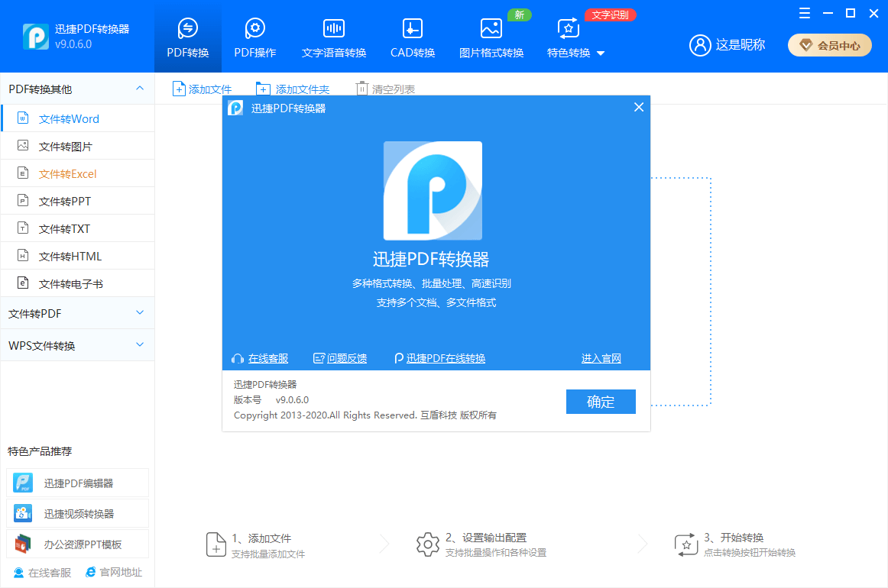The width and height of the screenshot is (888, 588).
Task: Click the step 2 settings gear icon
Action: coord(428,544)
